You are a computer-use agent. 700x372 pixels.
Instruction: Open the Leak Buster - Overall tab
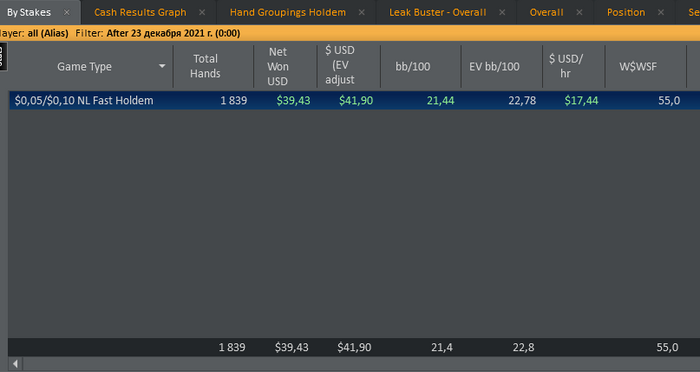[x=438, y=13]
